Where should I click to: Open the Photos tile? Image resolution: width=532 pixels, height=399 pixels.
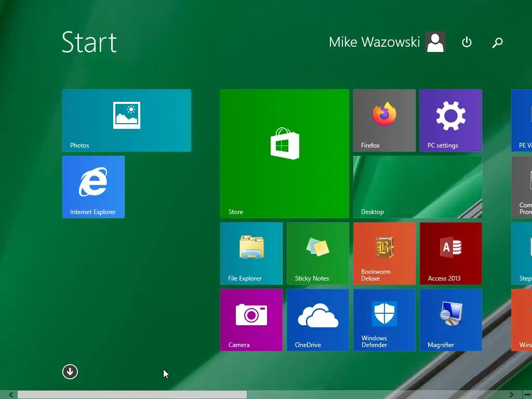(127, 121)
